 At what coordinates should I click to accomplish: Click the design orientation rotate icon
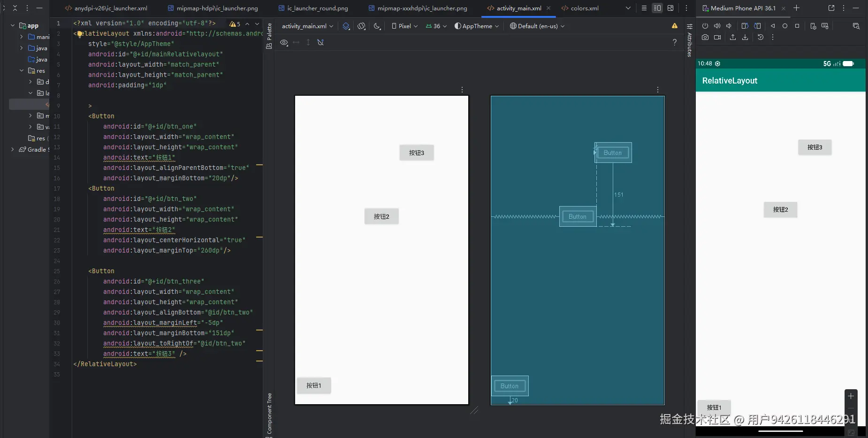tap(361, 26)
